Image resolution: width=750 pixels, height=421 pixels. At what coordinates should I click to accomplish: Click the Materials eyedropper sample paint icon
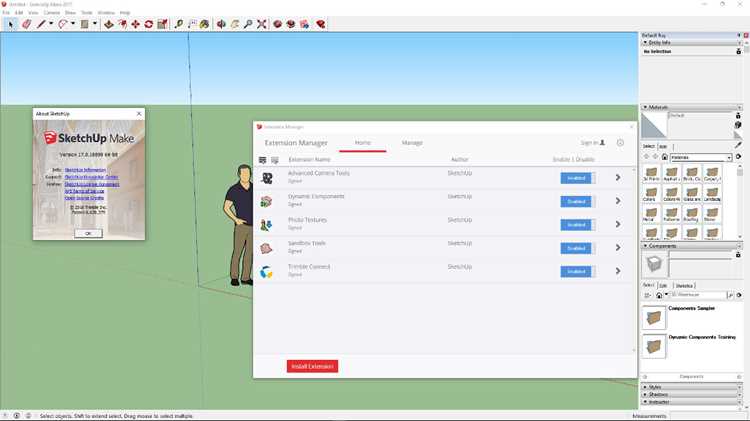[x=739, y=145]
